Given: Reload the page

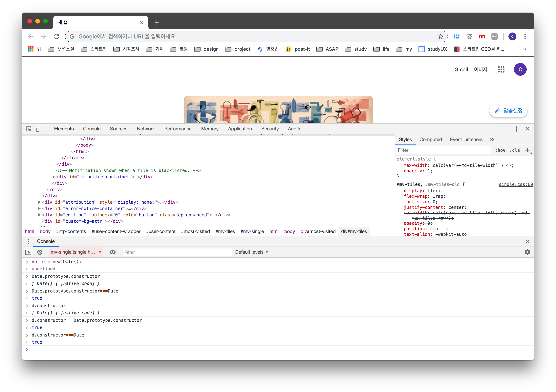Looking at the screenshot, I should point(56,37).
